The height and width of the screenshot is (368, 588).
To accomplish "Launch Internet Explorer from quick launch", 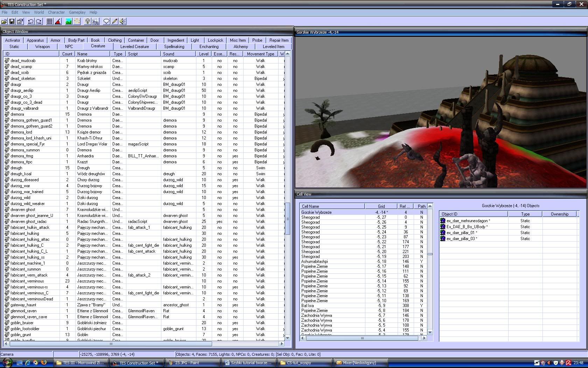I will point(28,363).
